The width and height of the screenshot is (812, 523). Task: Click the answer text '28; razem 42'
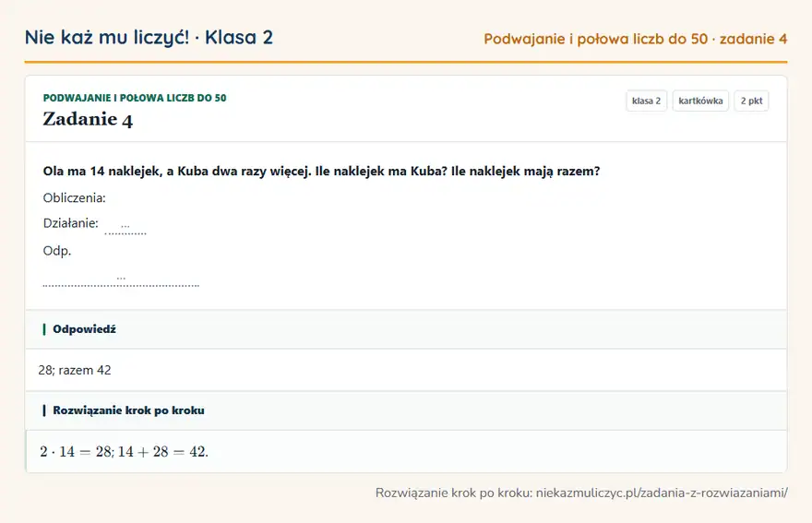75,370
